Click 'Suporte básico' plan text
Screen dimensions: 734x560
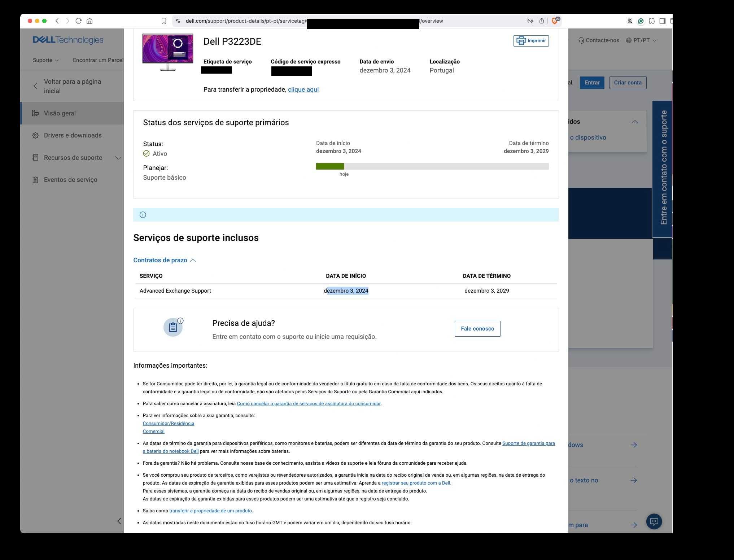pos(165,178)
